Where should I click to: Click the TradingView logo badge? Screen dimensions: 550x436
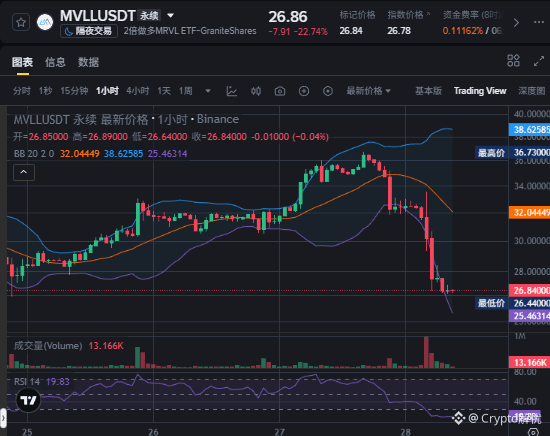(x=28, y=400)
